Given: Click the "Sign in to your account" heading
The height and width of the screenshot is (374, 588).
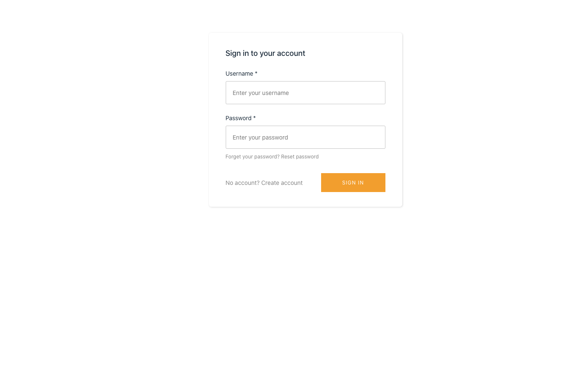Looking at the screenshot, I should pos(265,53).
